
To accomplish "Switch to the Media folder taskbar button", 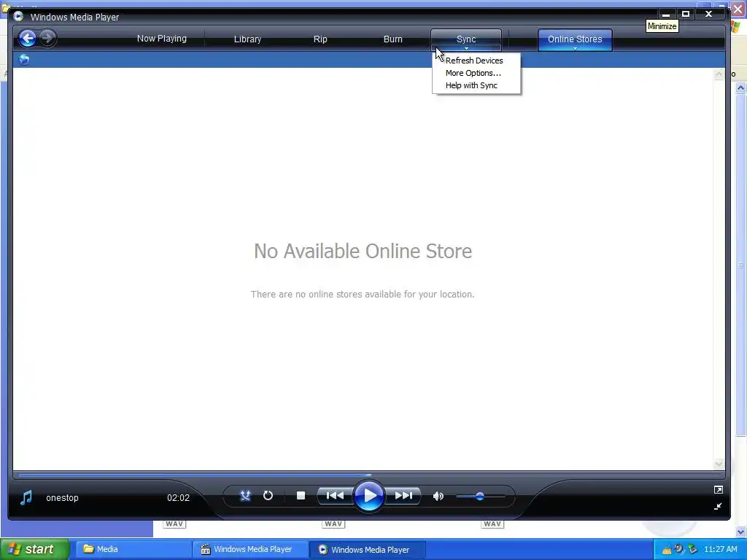I will click(x=133, y=549).
